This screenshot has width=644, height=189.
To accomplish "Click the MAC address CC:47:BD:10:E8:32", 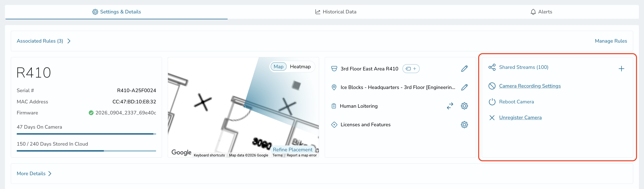I will tap(134, 102).
